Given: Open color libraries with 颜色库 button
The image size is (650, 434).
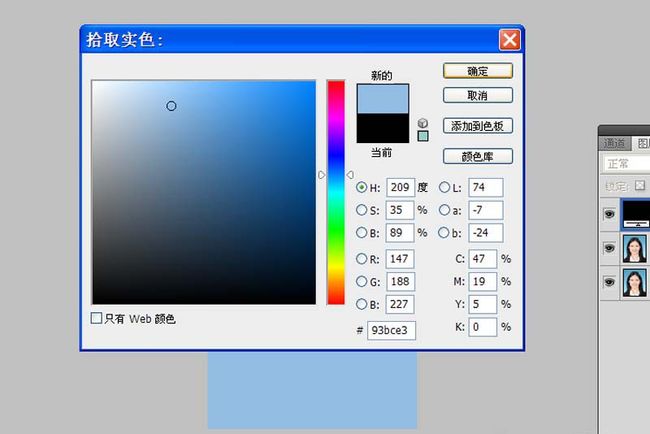Looking at the screenshot, I should (478, 156).
